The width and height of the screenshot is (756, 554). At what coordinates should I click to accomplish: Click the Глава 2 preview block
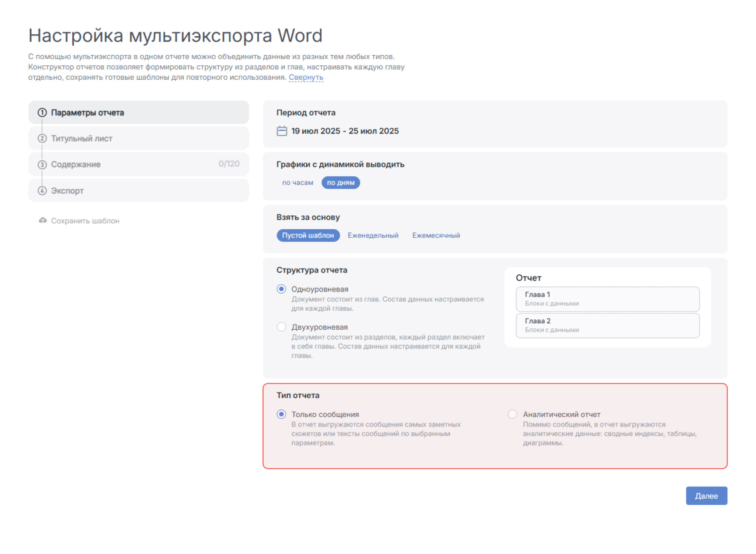pyautogui.click(x=608, y=326)
